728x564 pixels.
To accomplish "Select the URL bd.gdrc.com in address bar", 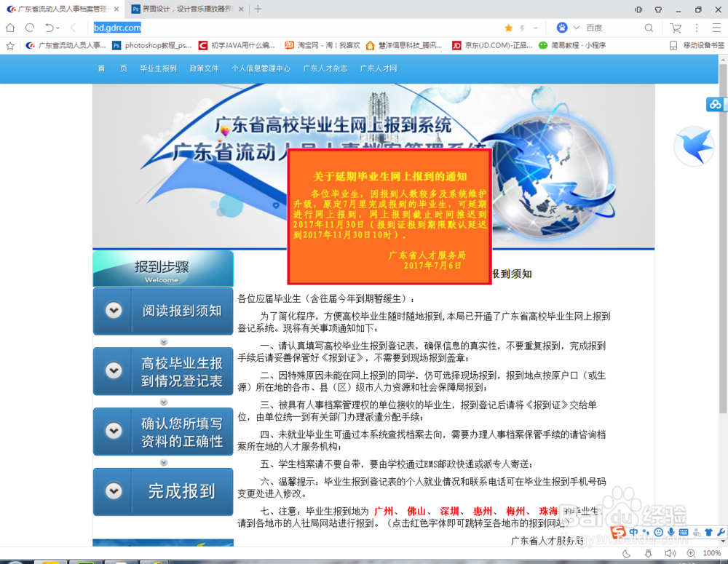I will [x=117, y=28].
